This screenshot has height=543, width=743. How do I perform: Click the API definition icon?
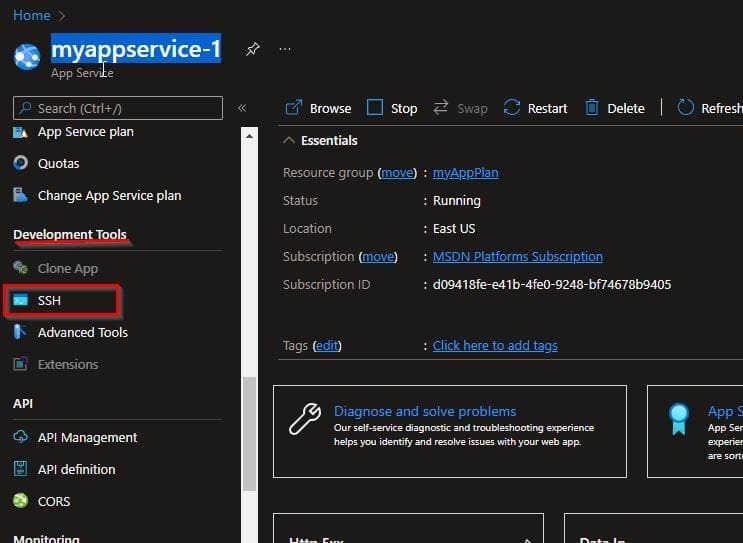pyautogui.click(x=20, y=469)
